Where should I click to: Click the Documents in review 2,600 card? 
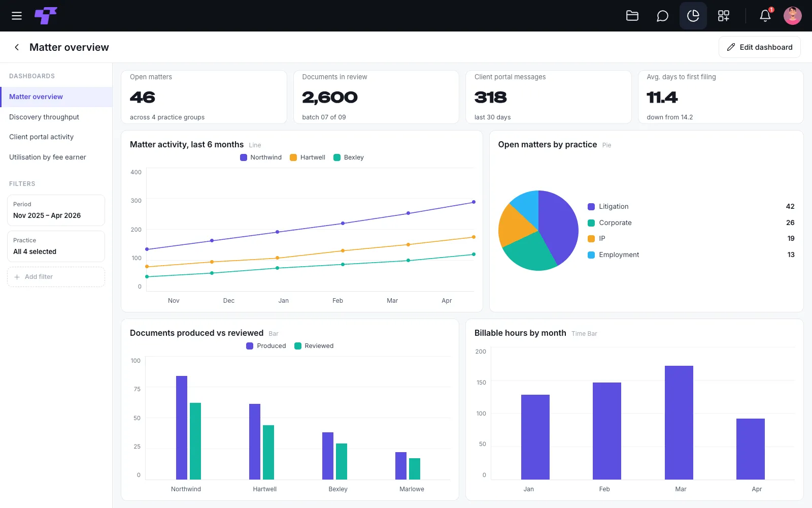click(x=376, y=97)
